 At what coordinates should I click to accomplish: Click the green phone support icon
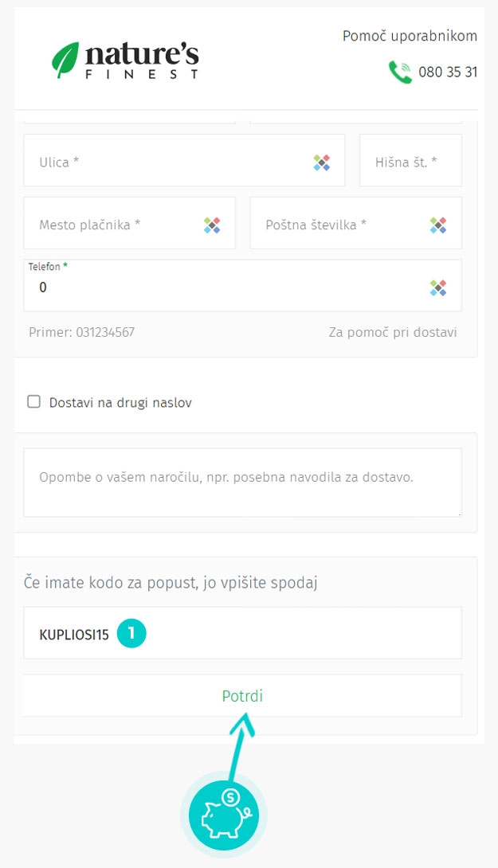(400, 72)
